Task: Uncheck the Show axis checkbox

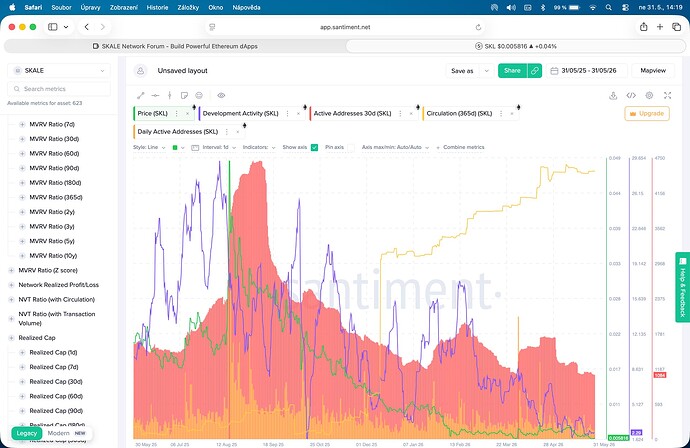Action: click(x=315, y=147)
